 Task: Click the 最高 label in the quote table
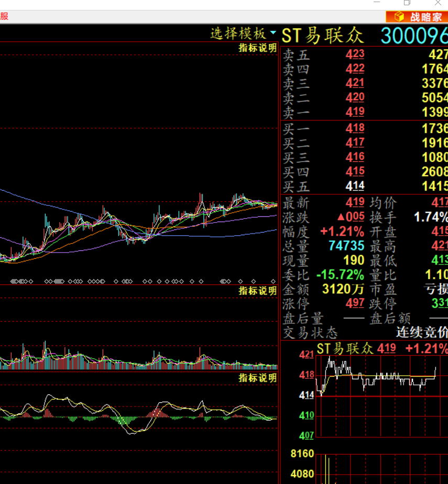(383, 246)
